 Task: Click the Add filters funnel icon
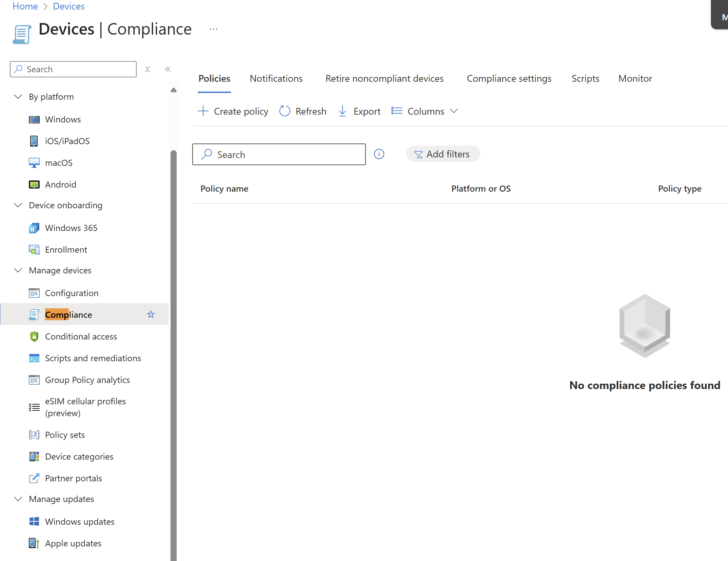[418, 155]
